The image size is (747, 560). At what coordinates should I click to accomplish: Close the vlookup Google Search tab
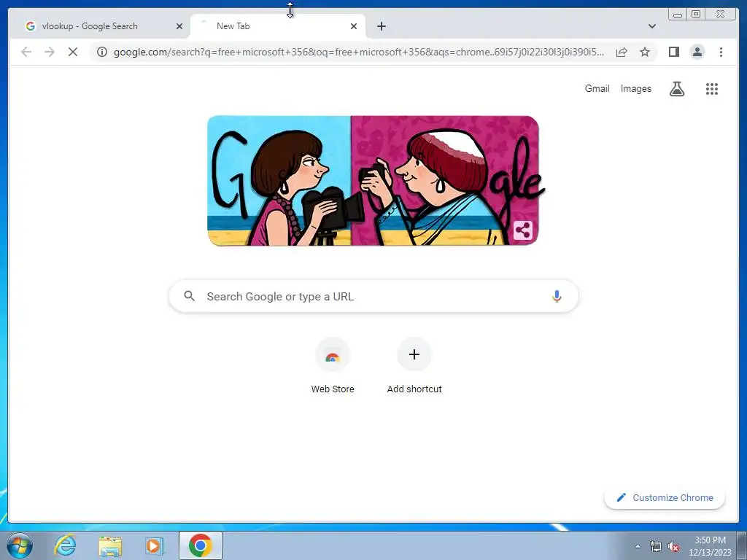point(179,26)
